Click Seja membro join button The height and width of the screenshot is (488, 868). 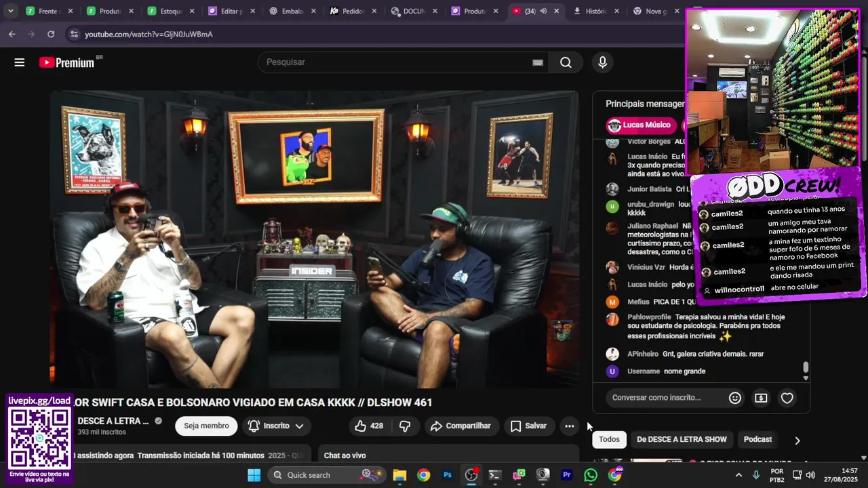pos(206,426)
